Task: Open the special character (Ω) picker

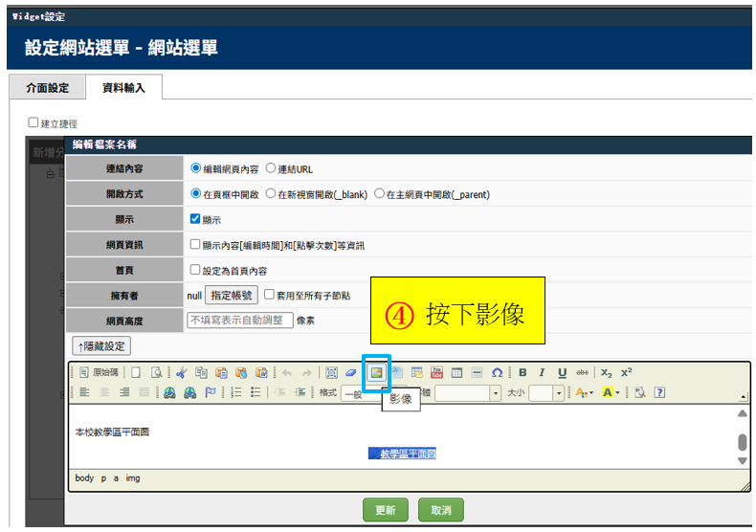Action: point(497,372)
